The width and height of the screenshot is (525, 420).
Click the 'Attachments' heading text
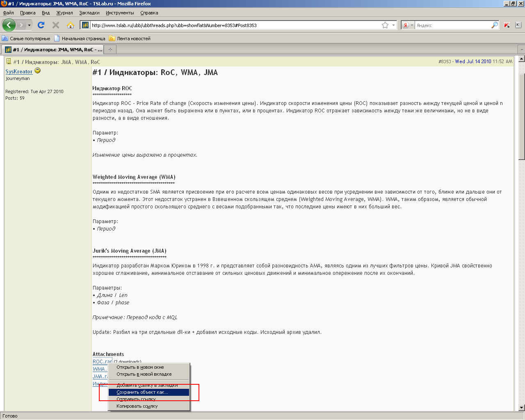coord(108,354)
